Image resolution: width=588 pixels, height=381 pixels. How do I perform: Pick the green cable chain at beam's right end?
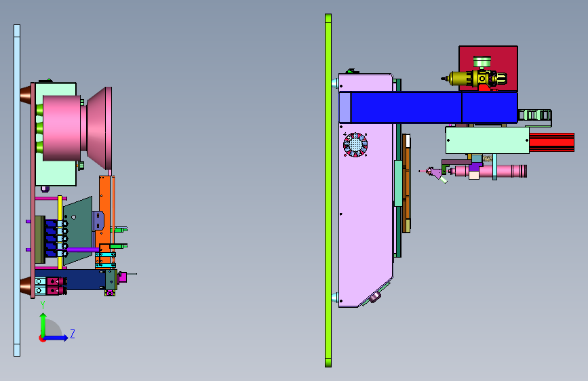click(x=534, y=115)
